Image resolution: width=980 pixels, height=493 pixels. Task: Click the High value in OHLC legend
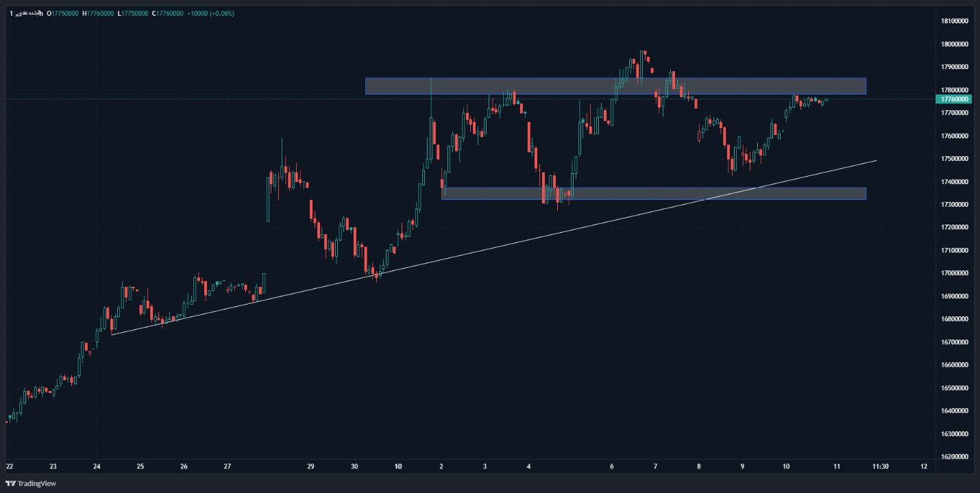coord(100,13)
